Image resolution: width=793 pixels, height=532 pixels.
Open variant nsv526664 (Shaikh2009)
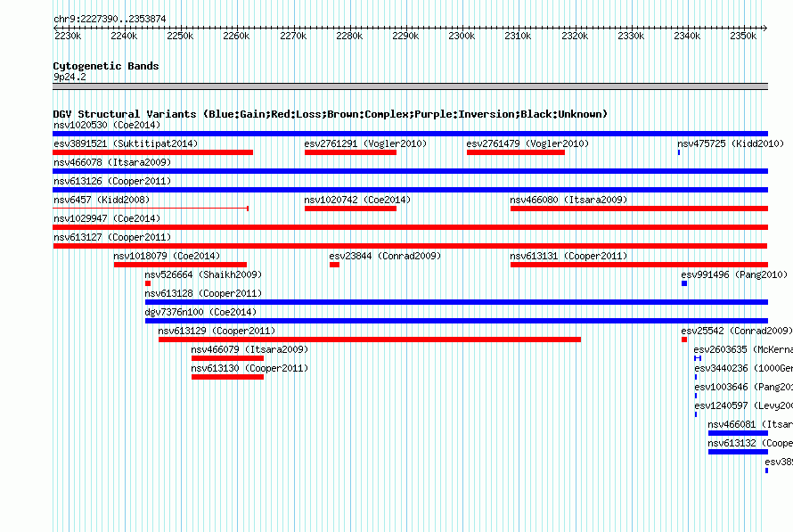[x=203, y=274]
